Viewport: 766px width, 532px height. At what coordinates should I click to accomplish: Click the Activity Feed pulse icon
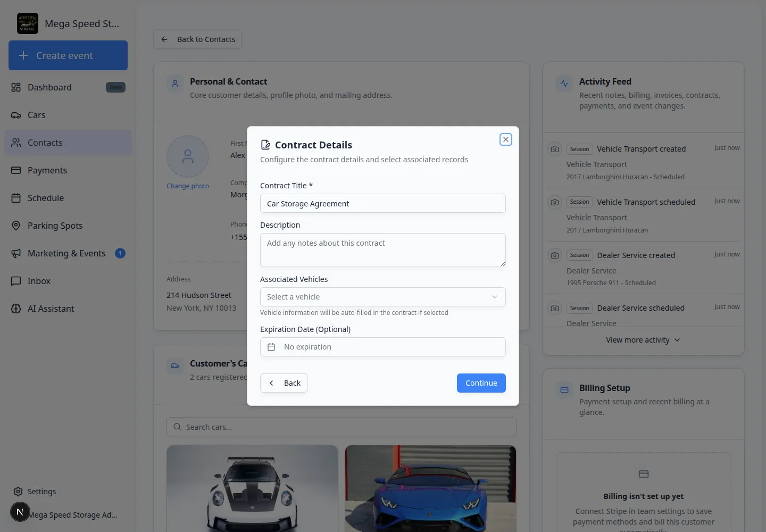click(564, 84)
